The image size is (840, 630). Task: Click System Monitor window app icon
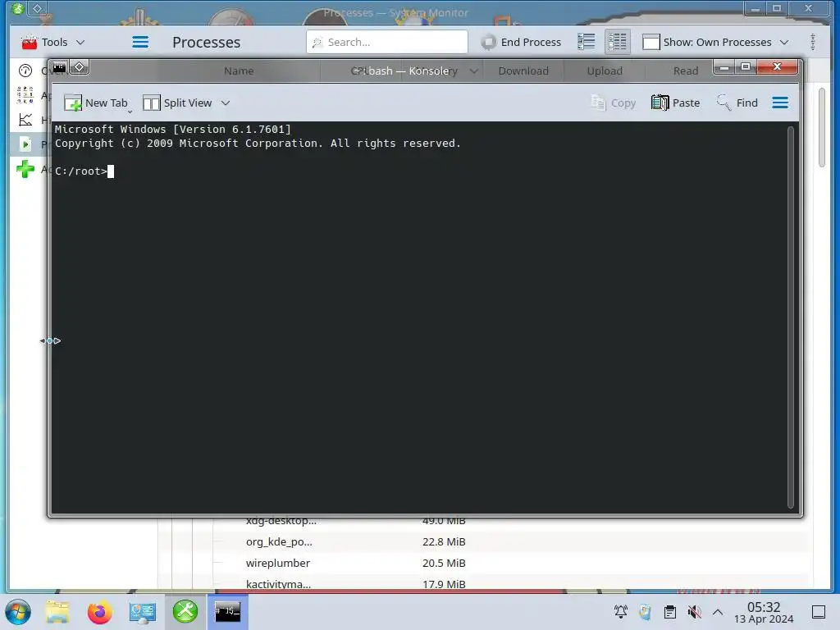point(18,8)
